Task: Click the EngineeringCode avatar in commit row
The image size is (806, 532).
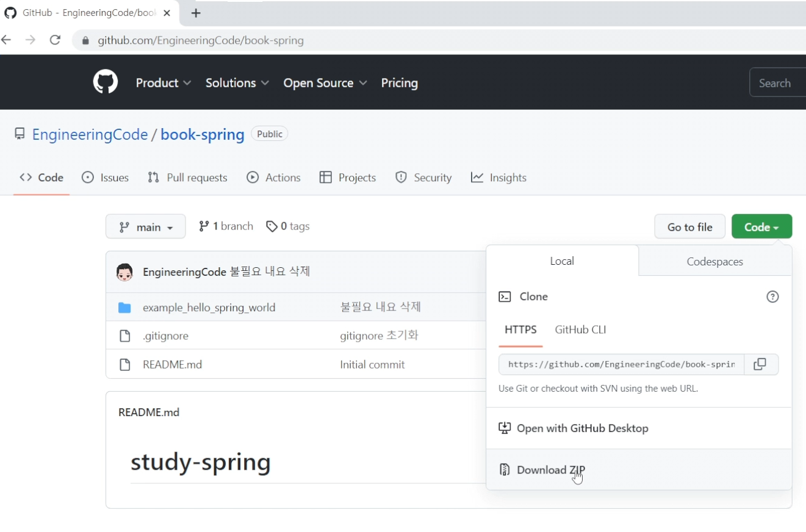Action: [124, 272]
